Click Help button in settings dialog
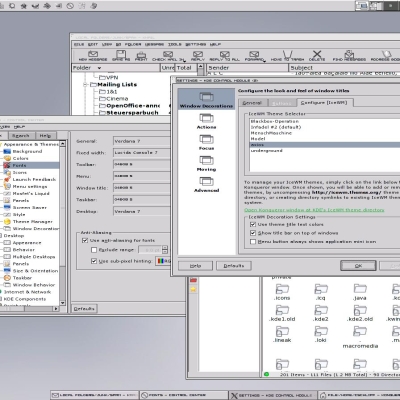 195,266
